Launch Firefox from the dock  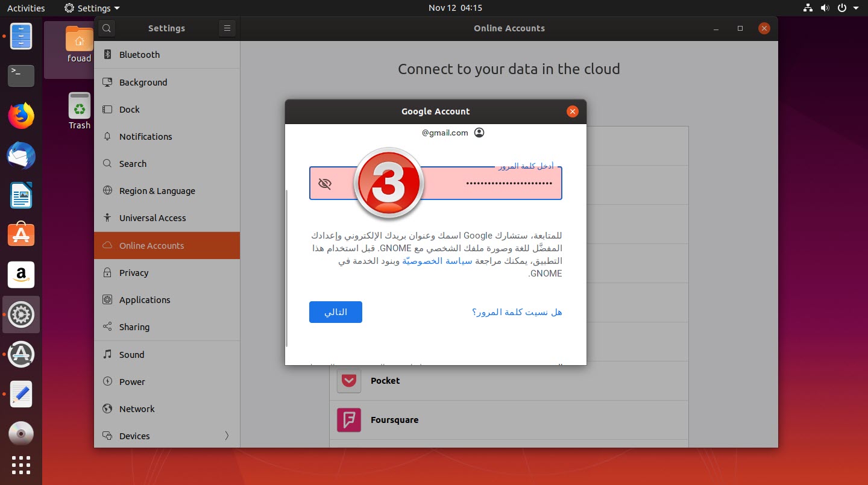[x=21, y=116]
